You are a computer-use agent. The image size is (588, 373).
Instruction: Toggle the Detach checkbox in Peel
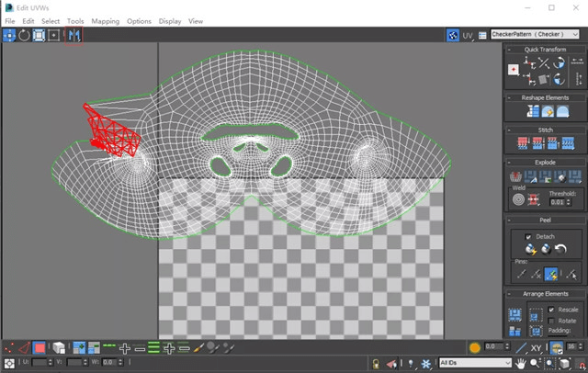point(528,236)
